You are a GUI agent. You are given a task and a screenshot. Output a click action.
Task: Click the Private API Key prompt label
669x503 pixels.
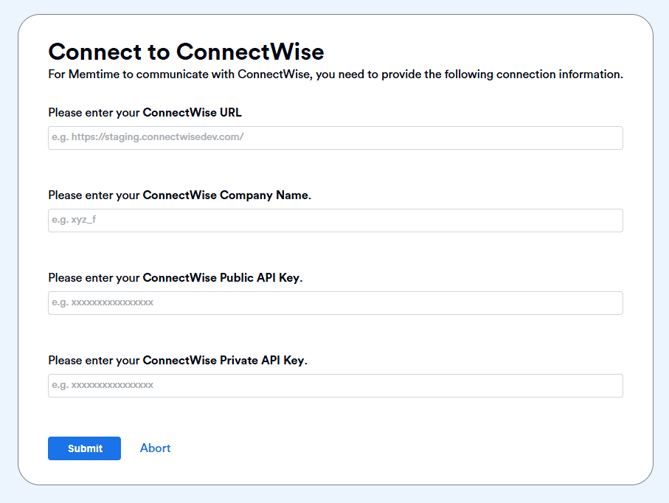(x=177, y=360)
